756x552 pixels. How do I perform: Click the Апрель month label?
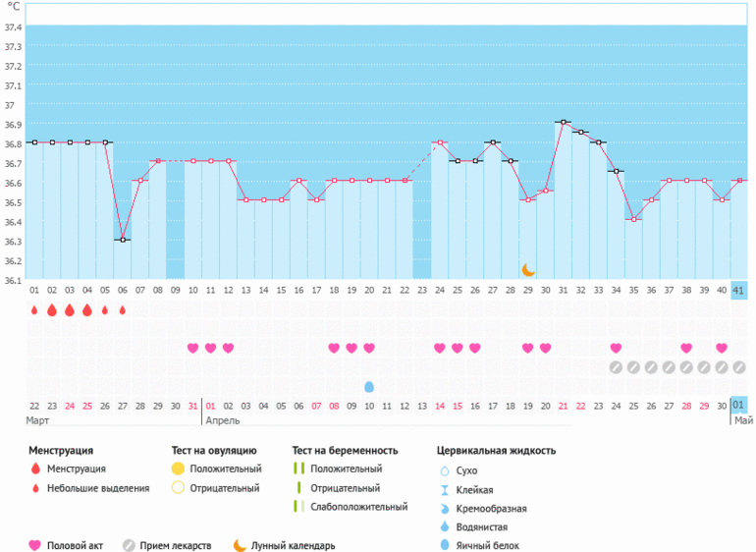[223, 420]
